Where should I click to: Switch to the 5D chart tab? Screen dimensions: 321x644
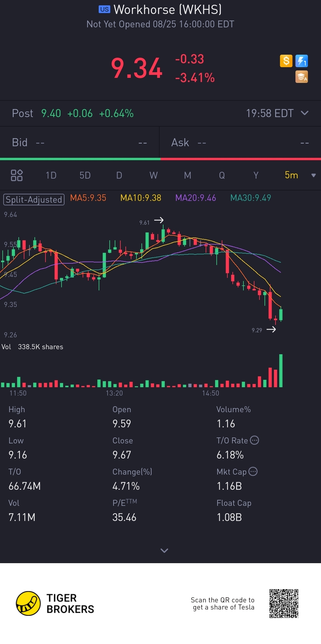pyautogui.click(x=85, y=175)
